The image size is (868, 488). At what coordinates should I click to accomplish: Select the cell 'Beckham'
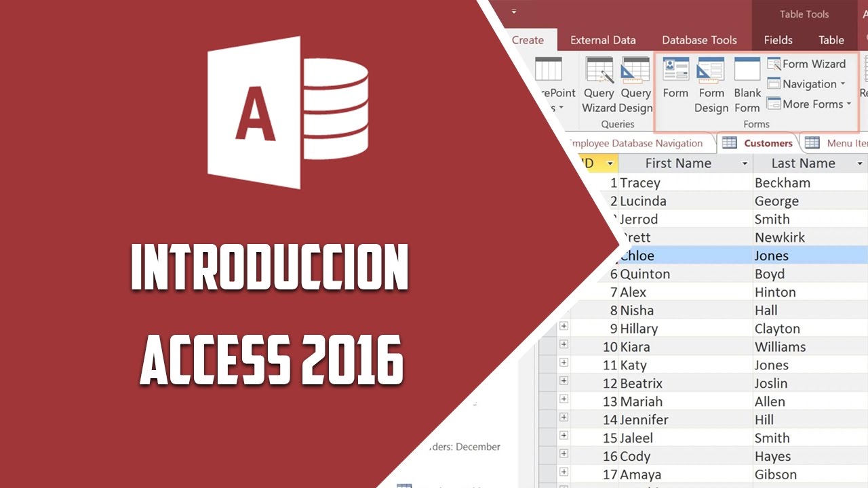click(810, 183)
